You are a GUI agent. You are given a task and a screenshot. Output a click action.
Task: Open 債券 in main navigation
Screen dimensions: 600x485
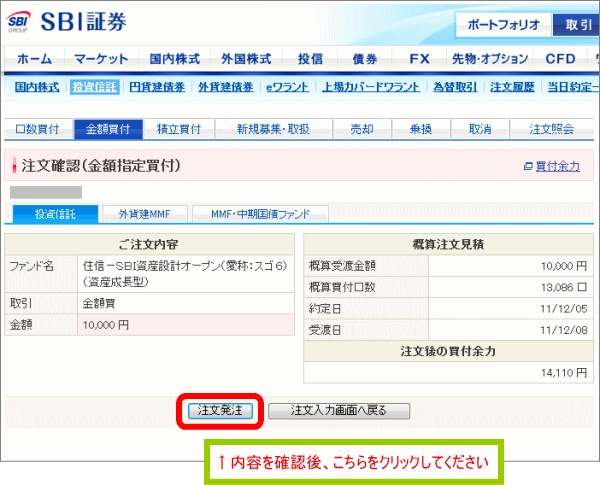(x=365, y=59)
